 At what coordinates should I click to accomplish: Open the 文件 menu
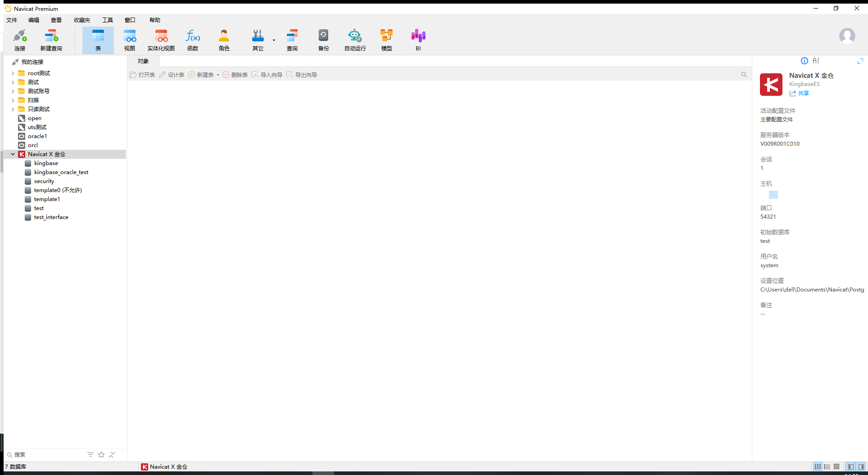coord(12,20)
